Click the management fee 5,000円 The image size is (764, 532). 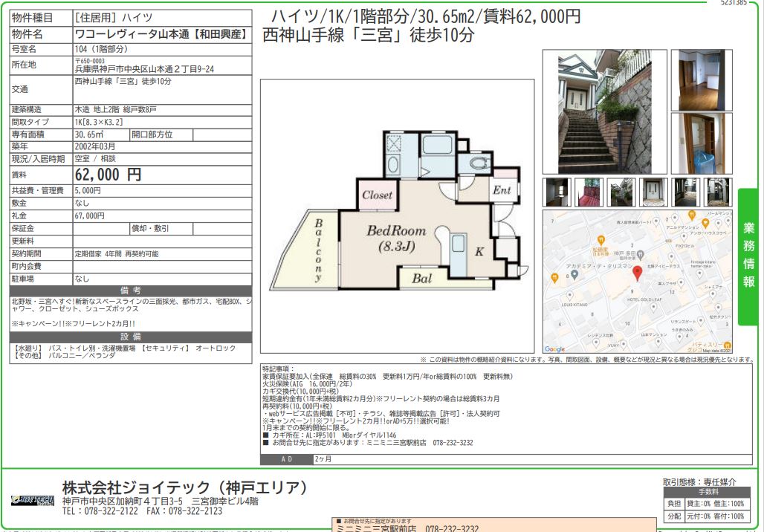[x=88, y=190]
